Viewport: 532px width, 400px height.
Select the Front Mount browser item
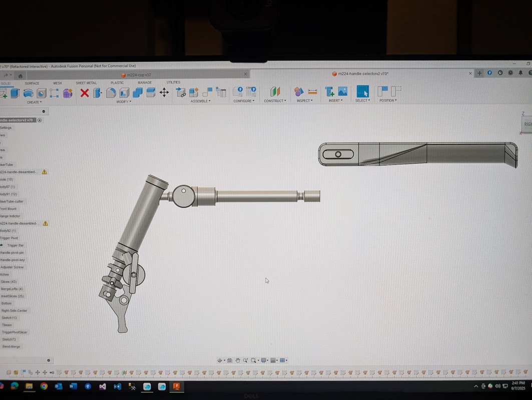8,209
